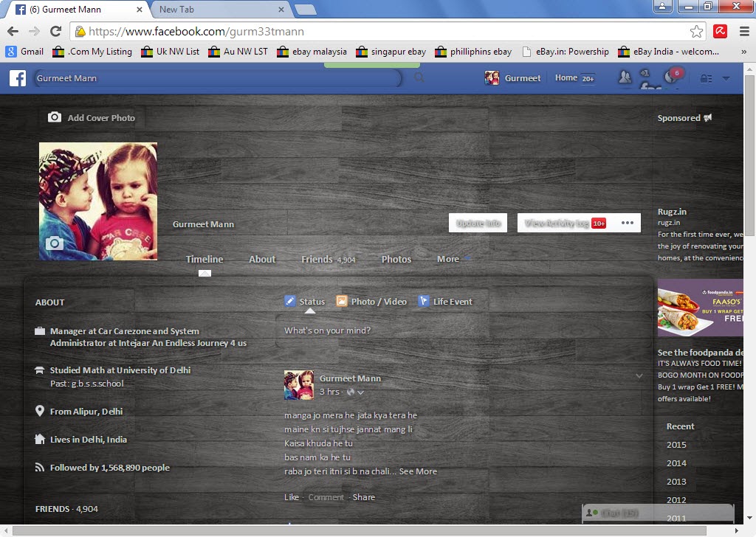The height and width of the screenshot is (537, 756).
Task: Open the Chrome menu hamburger icon
Action: point(744,32)
